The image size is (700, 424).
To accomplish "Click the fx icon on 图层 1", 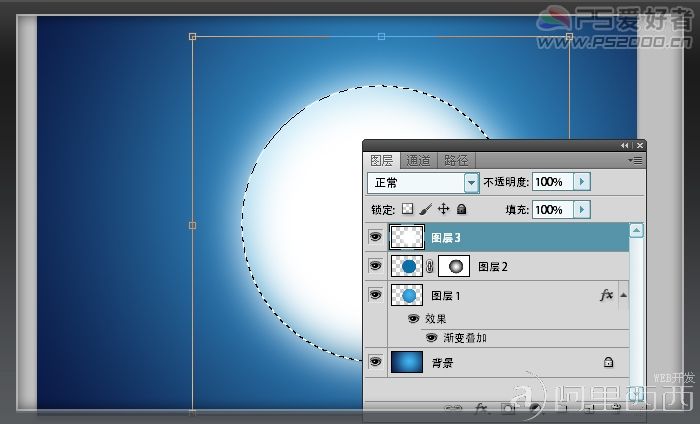I will (x=606, y=295).
